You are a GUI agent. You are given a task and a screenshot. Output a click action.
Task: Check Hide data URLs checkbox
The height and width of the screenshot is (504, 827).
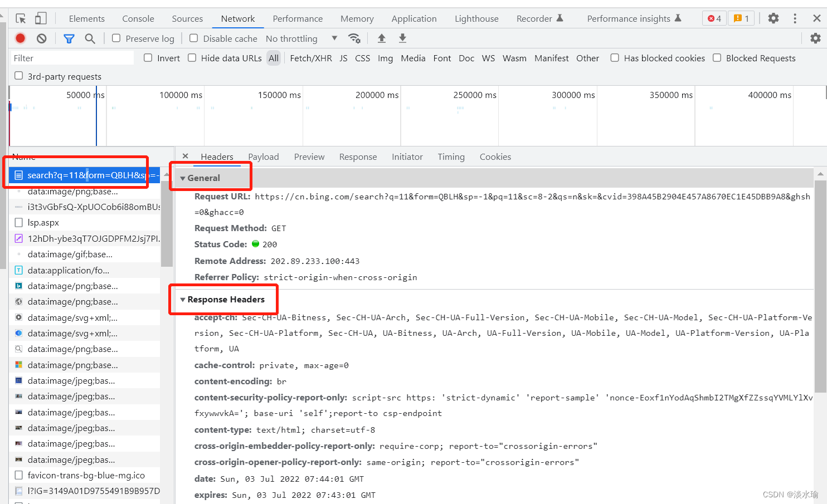coord(192,58)
